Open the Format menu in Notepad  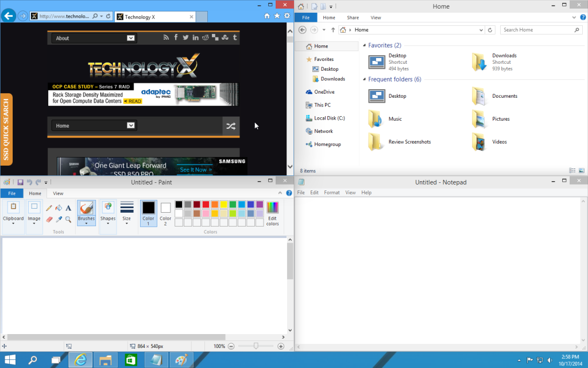331,193
